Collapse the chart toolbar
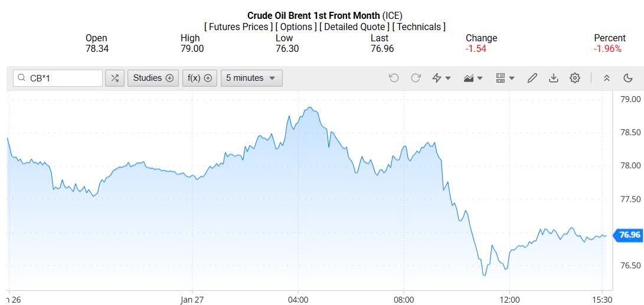644x305 pixels. pos(606,78)
